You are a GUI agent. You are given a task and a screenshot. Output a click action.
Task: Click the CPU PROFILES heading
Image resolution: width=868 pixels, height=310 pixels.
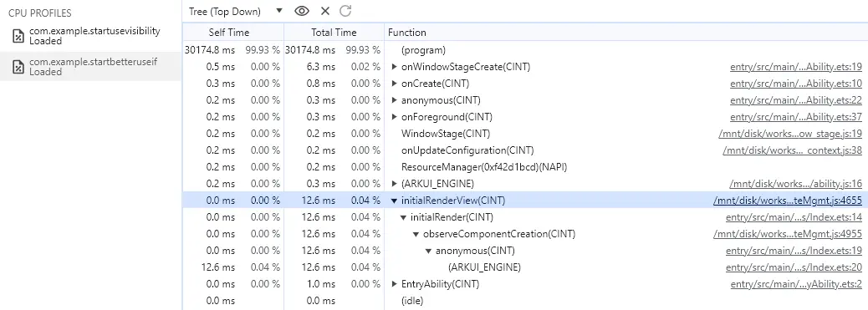(x=40, y=13)
